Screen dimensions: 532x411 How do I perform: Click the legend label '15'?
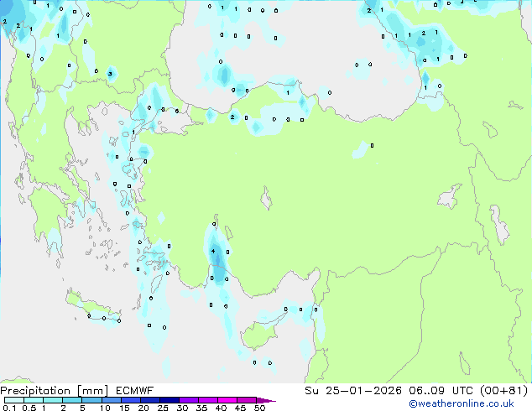[x=124, y=408]
